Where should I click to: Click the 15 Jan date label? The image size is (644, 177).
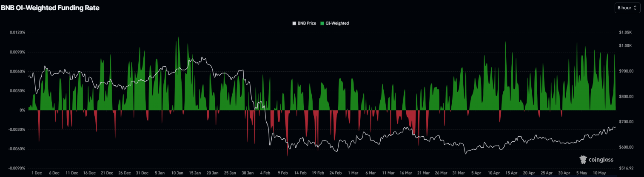pos(195,173)
